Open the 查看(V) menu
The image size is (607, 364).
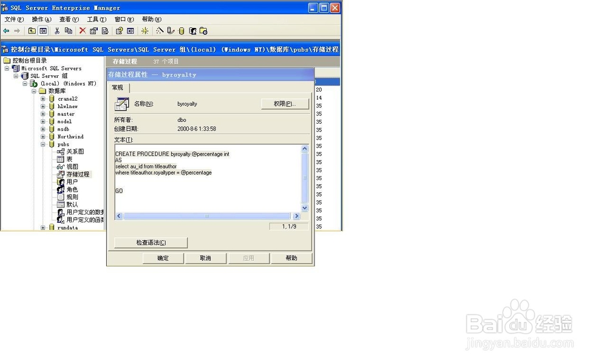pos(69,19)
